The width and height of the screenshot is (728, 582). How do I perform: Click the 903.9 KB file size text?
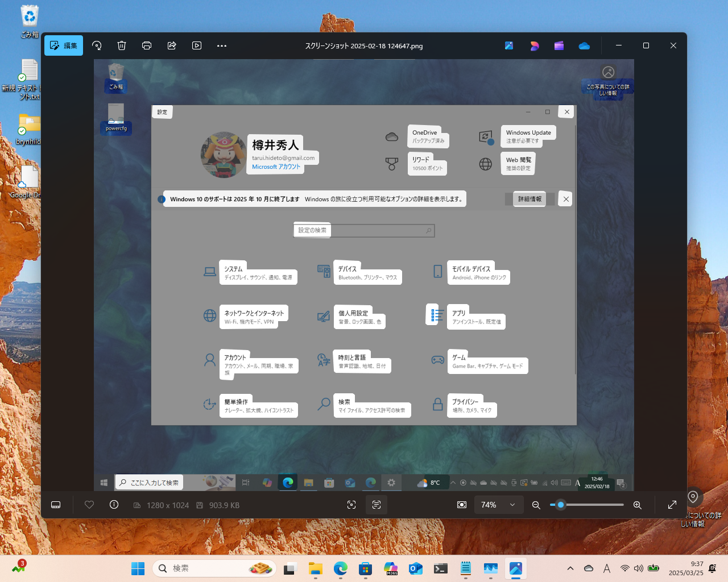coord(224,505)
